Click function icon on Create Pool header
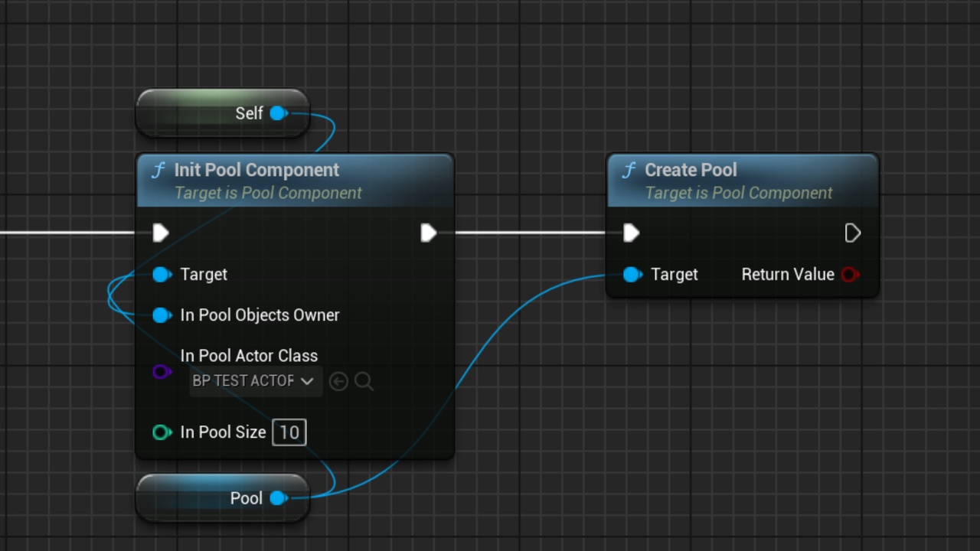 coord(629,170)
